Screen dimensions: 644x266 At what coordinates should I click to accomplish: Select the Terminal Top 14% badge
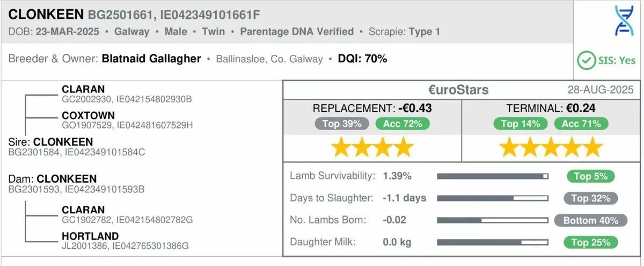pyautogui.click(x=521, y=124)
